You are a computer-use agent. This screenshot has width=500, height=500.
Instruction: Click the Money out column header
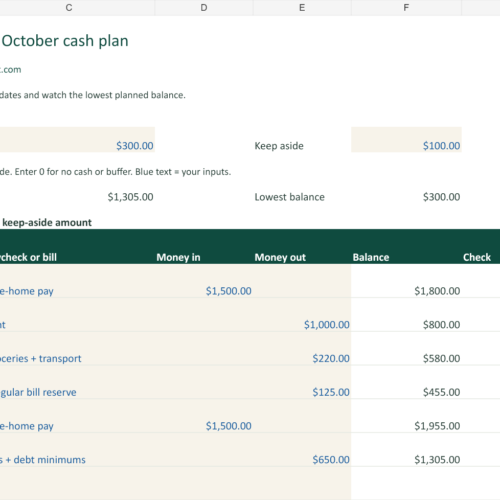(x=280, y=257)
